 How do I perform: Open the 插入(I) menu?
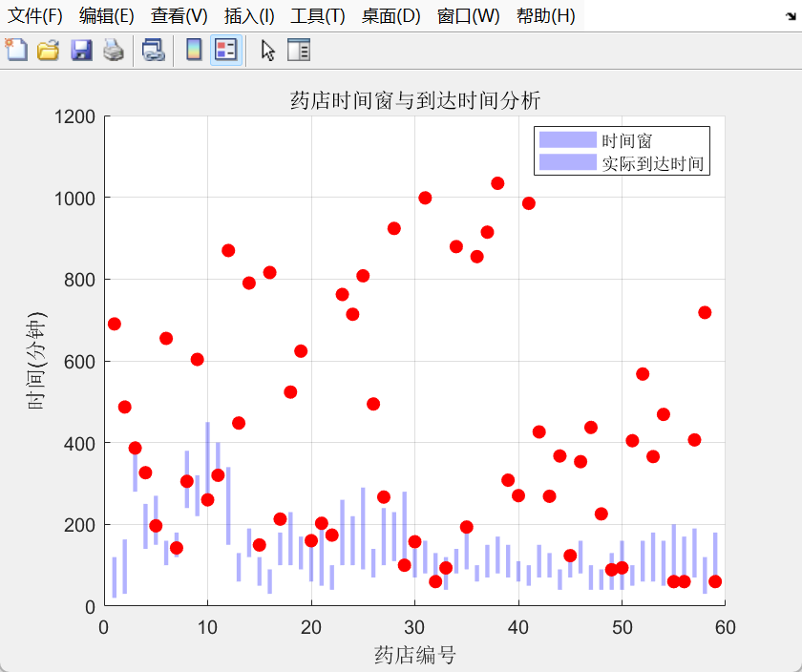249,16
